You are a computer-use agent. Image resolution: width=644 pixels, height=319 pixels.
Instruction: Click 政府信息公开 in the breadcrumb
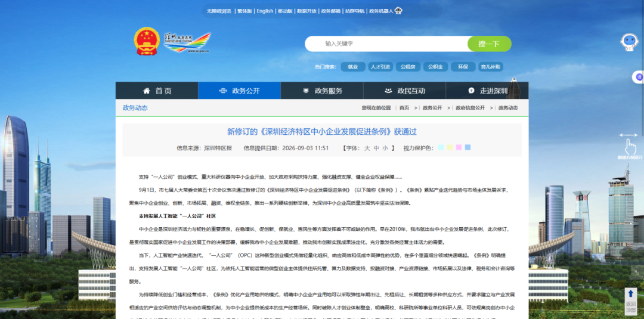coord(470,108)
